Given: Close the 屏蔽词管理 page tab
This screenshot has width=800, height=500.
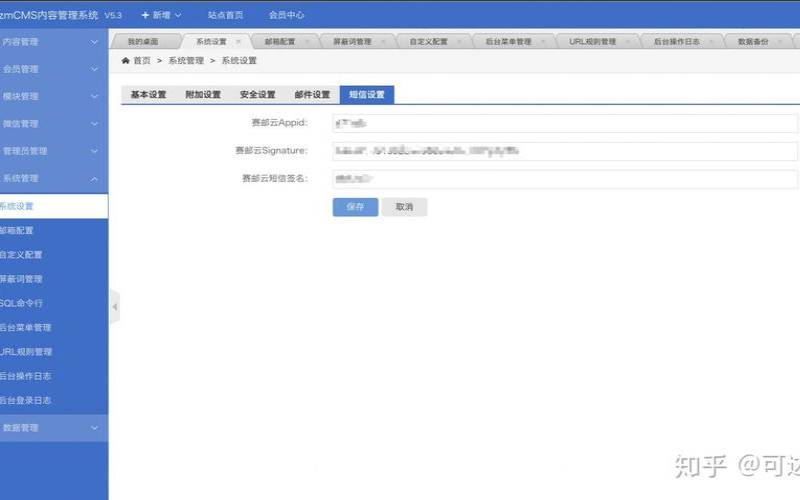Looking at the screenshot, I should 384,42.
